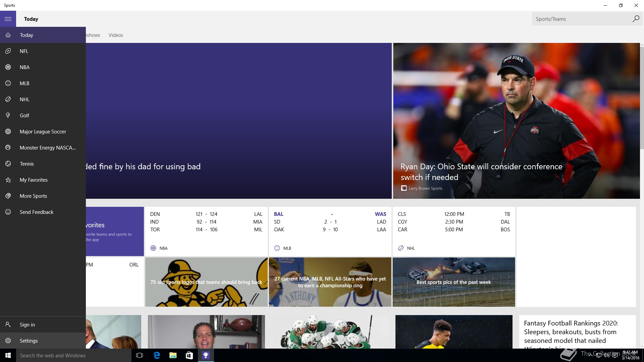Open More Sports from the sidebar
The height and width of the screenshot is (362, 644).
[43, 196]
